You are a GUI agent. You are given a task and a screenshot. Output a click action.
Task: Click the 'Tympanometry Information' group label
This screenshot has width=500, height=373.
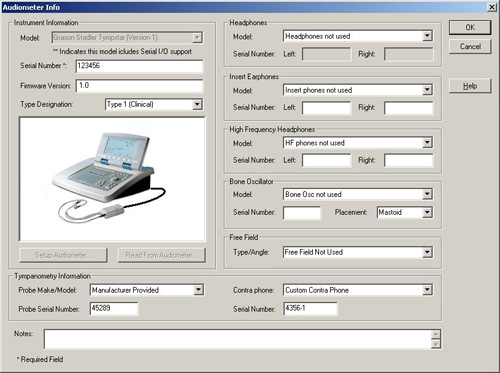[52, 276]
